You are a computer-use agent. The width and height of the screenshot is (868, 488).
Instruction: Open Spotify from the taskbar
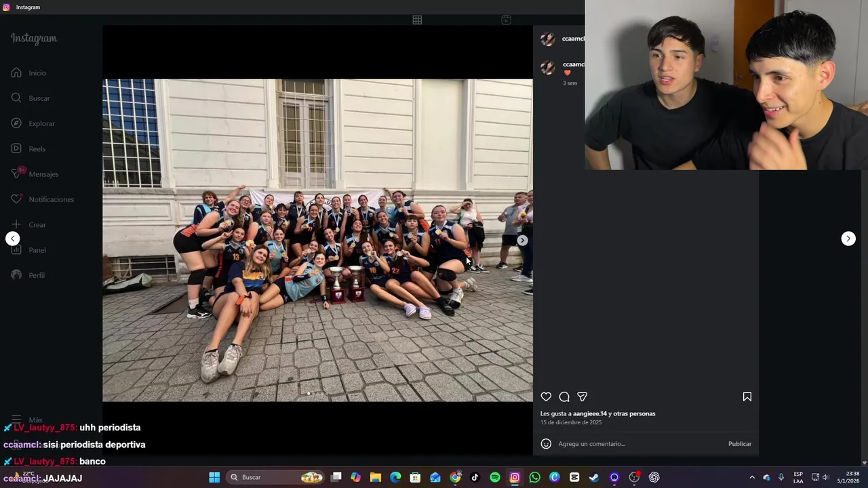(x=495, y=477)
